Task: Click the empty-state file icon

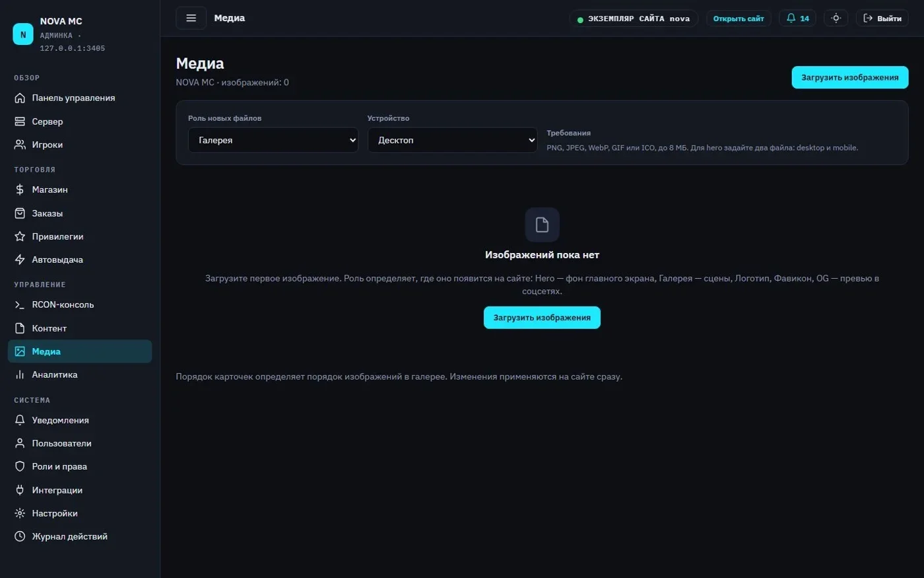Action: click(x=542, y=225)
